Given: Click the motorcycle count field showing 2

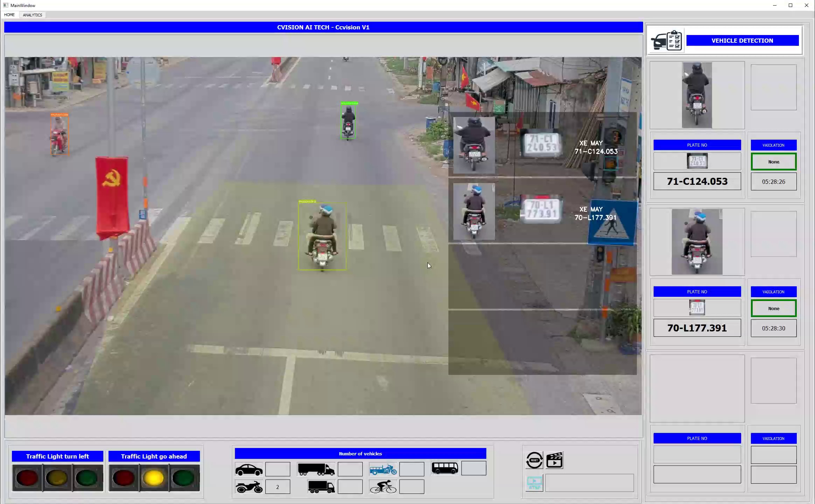Looking at the screenshot, I should (278, 487).
